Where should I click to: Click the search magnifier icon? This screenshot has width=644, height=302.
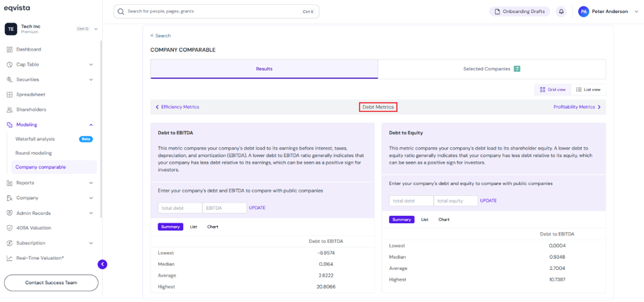pyautogui.click(x=121, y=12)
